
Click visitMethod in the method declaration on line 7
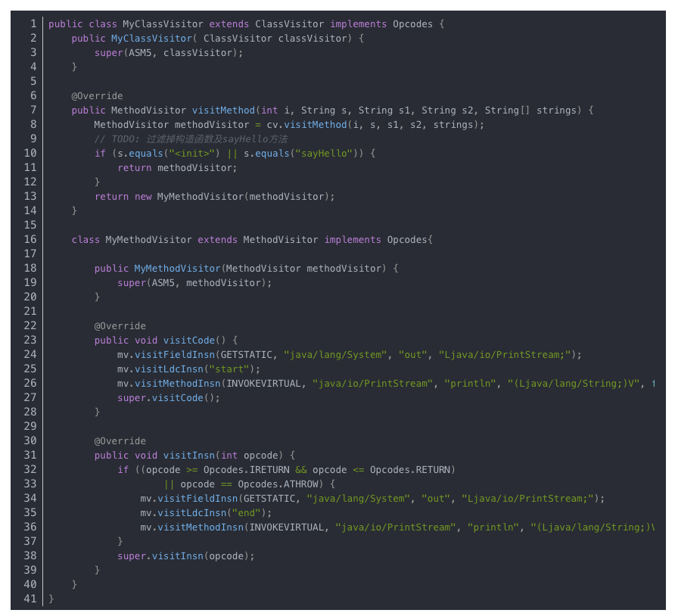click(x=223, y=110)
